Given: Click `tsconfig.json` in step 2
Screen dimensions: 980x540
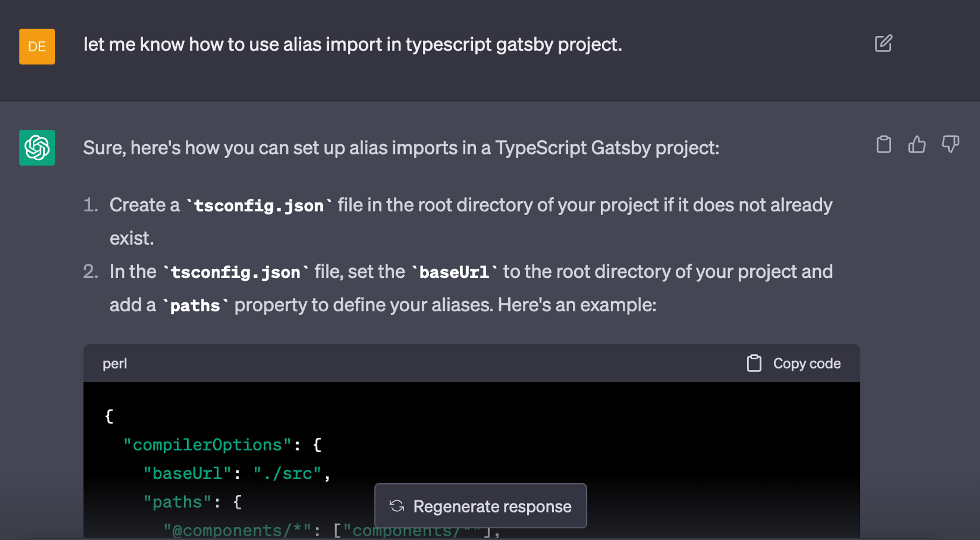Looking at the screenshot, I should pyautogui.click(x=236, y=272).
